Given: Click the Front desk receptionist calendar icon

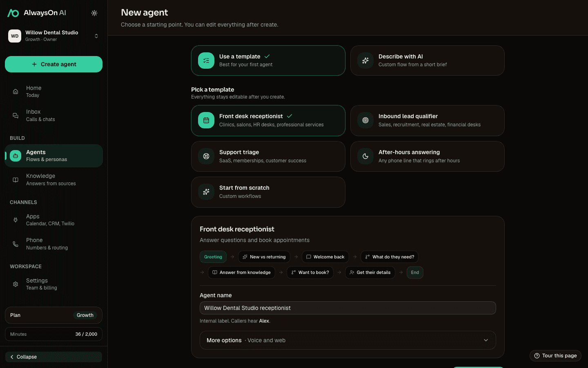Looking at the screenshot, I should [206, 120].
